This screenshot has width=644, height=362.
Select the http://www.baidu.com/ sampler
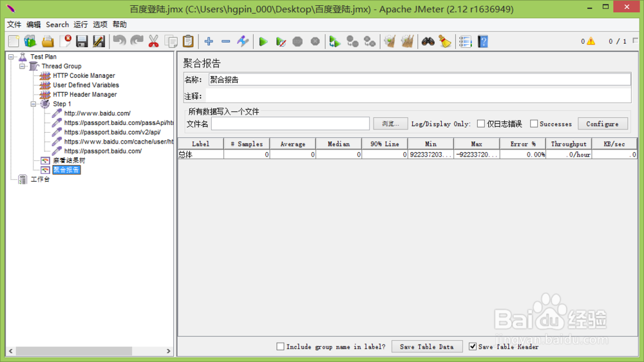[97, 113]
